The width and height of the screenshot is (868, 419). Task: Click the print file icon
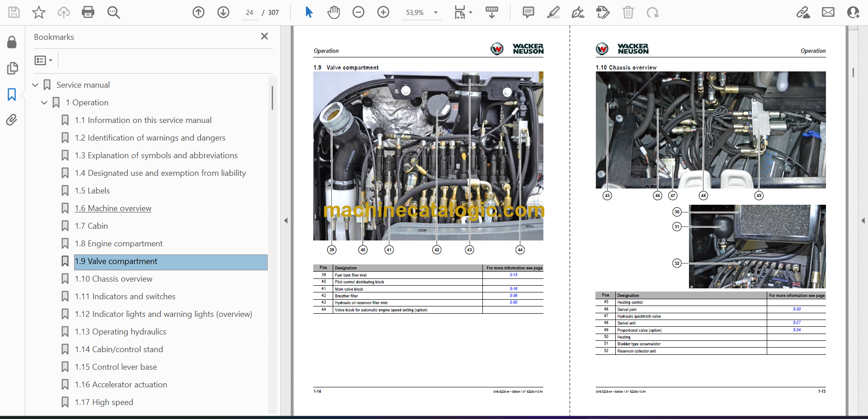88,12
